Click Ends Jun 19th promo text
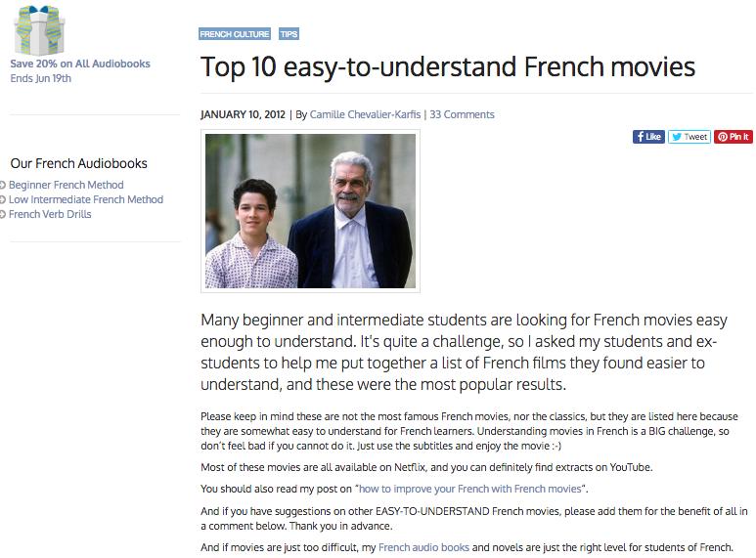756x558 pixels. [40, 78]
